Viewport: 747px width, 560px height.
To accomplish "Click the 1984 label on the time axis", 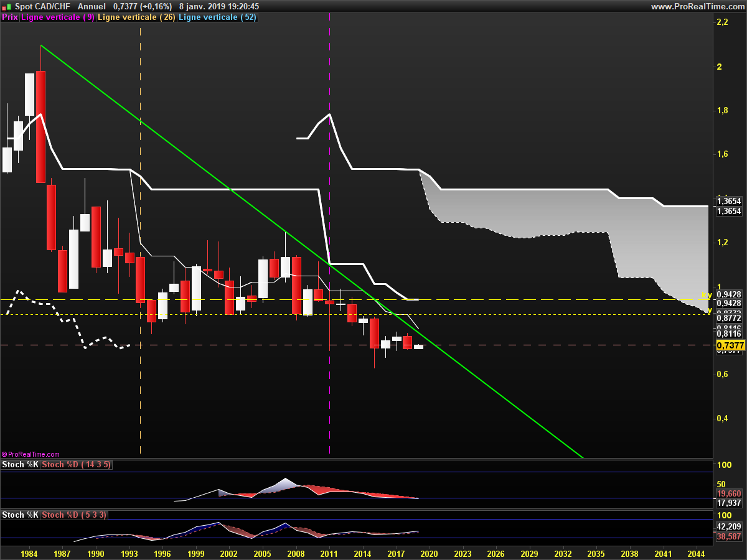I will click(28, 553).
